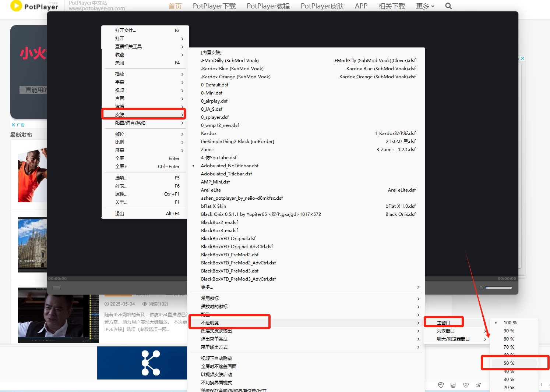Expand 更多... for more skins
Viewport: 550px width, 392px height.
tap(305, 287)
